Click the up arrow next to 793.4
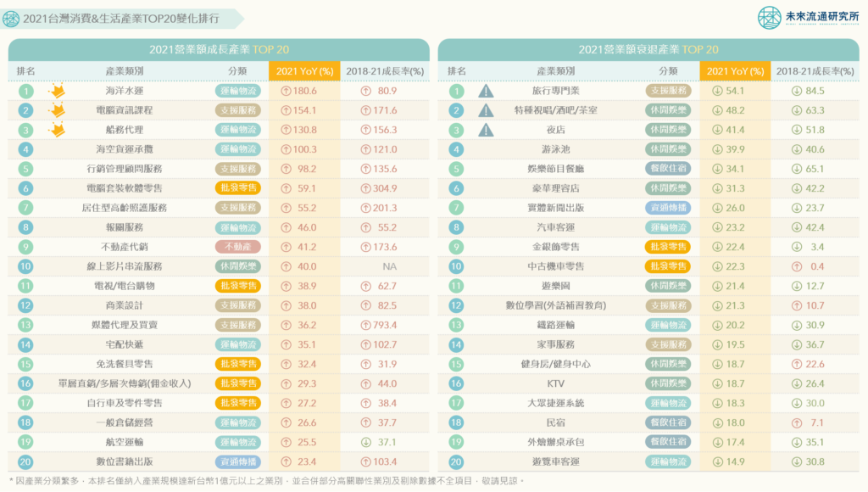 366,325
